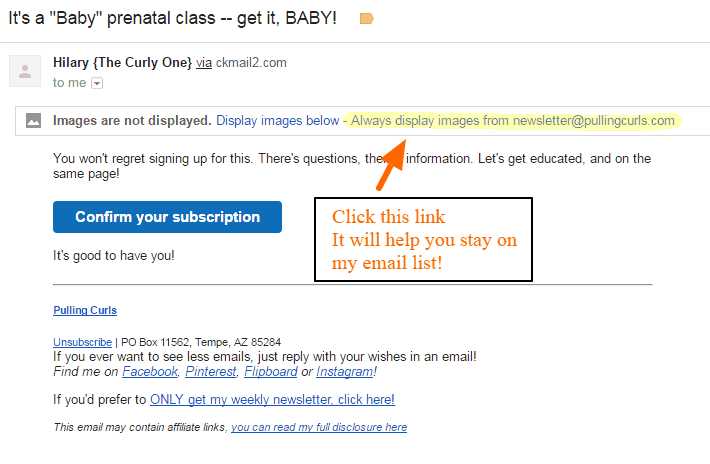The width and height of the screenshot is (710, 464).
Task: Click the Confirm your subscription button
Action: (x=167, y=217)
